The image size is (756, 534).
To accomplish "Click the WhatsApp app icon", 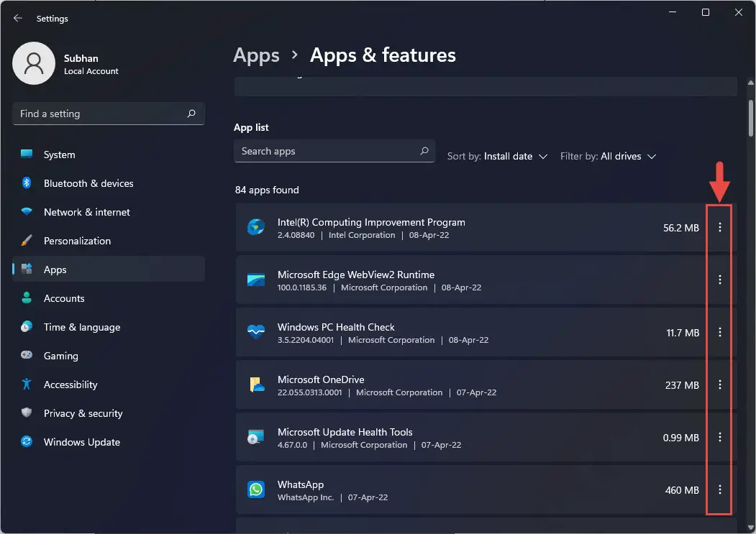I will pos(256,489).
